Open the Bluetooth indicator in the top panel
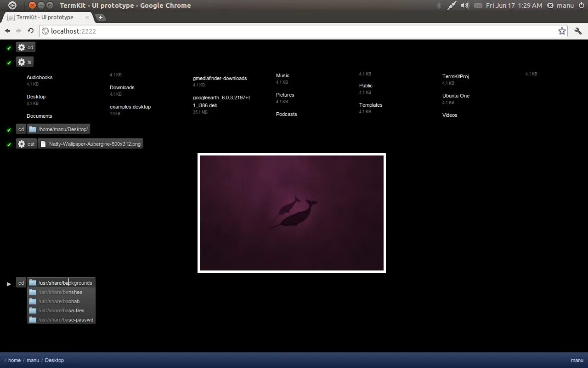This screenshot has height=368, width=588. pos(439,6)
